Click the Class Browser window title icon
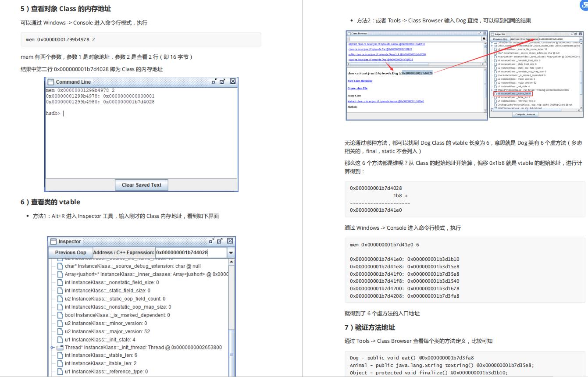 pyautogui.click(x=349, y=33)
